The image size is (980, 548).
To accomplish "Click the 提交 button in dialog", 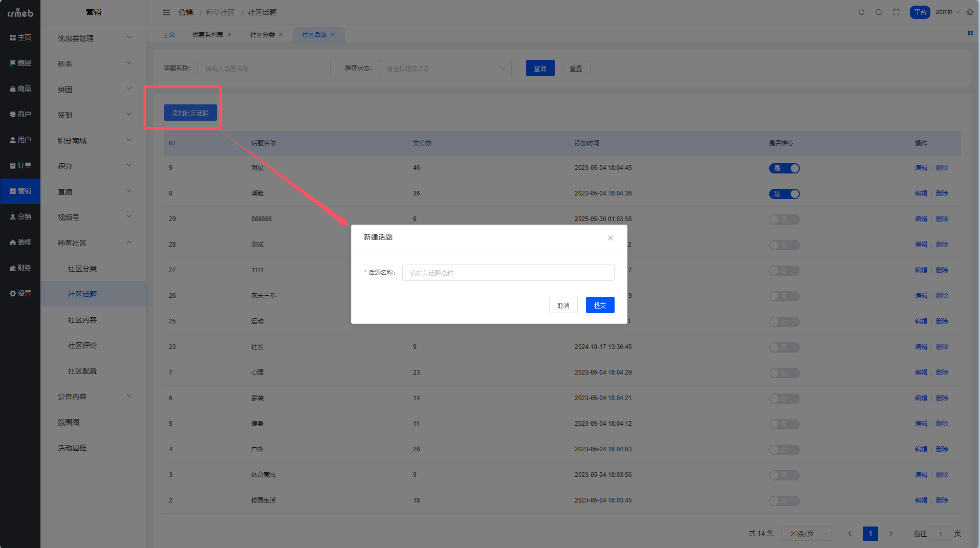I will click(600, 305).
